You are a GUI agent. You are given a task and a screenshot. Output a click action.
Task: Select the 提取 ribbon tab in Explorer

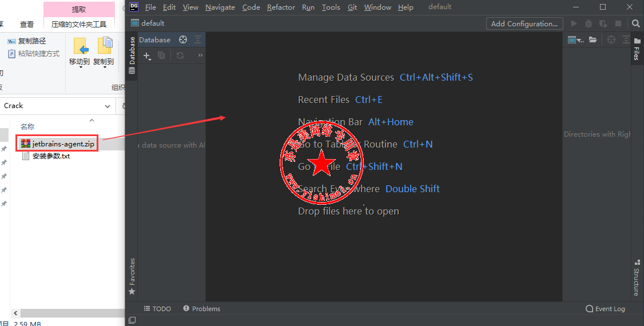(79, 9)
